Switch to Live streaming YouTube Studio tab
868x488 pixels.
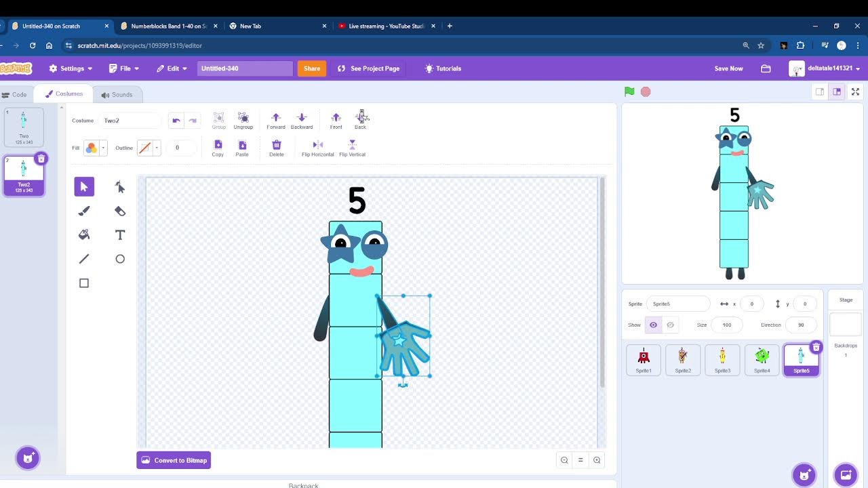[387, 26]
